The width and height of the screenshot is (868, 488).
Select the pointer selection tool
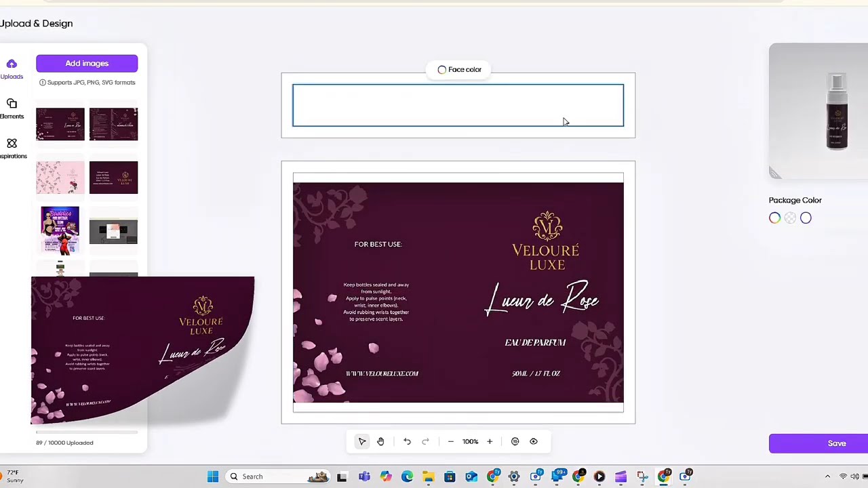point(362,441)
